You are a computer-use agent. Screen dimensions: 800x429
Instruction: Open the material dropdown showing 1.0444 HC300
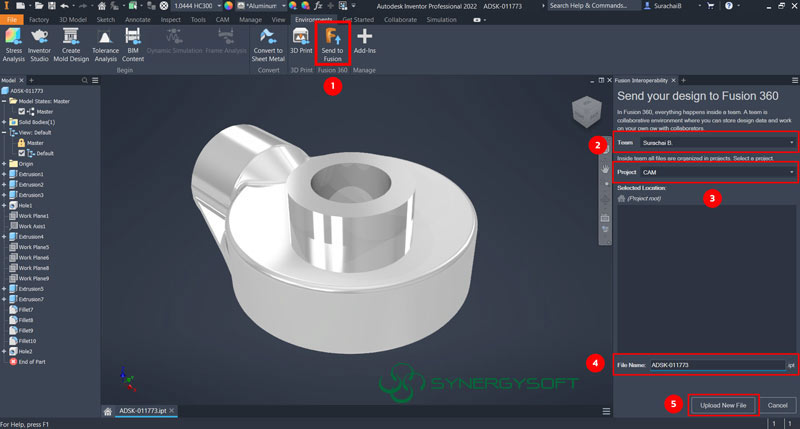[197, 6]
